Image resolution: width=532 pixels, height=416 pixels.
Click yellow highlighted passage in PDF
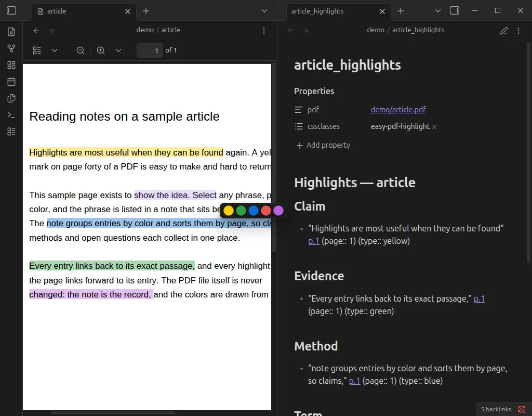point(126,152)
